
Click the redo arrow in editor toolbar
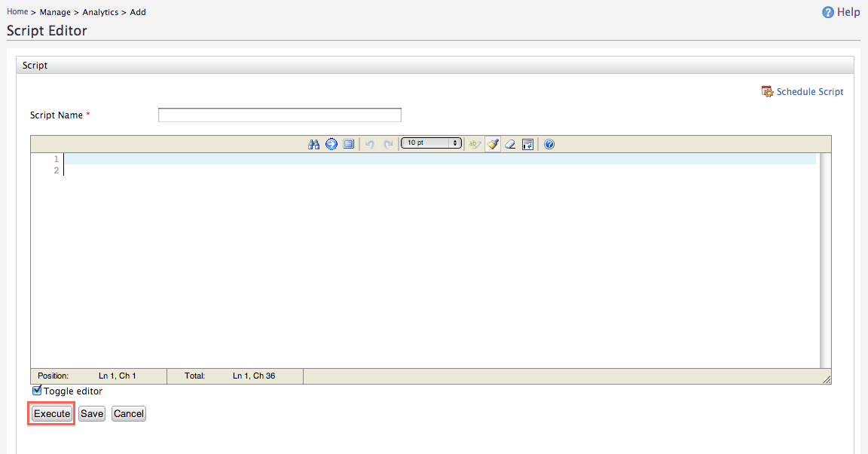tap(388, 144)
